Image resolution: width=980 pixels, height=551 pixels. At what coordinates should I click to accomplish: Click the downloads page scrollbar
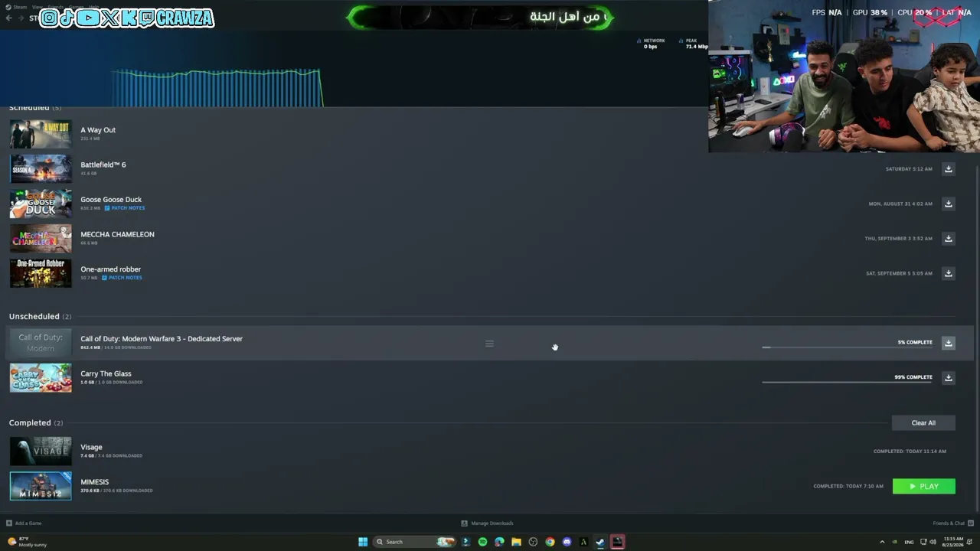976,337
